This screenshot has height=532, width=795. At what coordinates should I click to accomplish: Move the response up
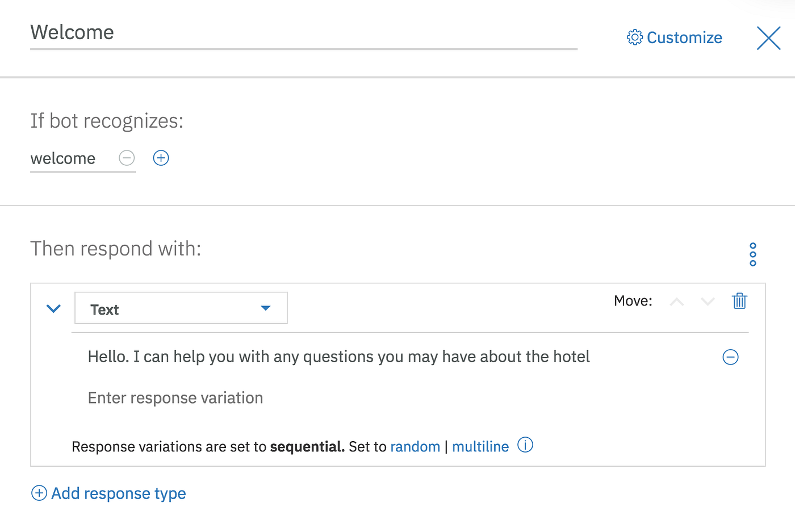pyautogui.click(x=676, y=301)
